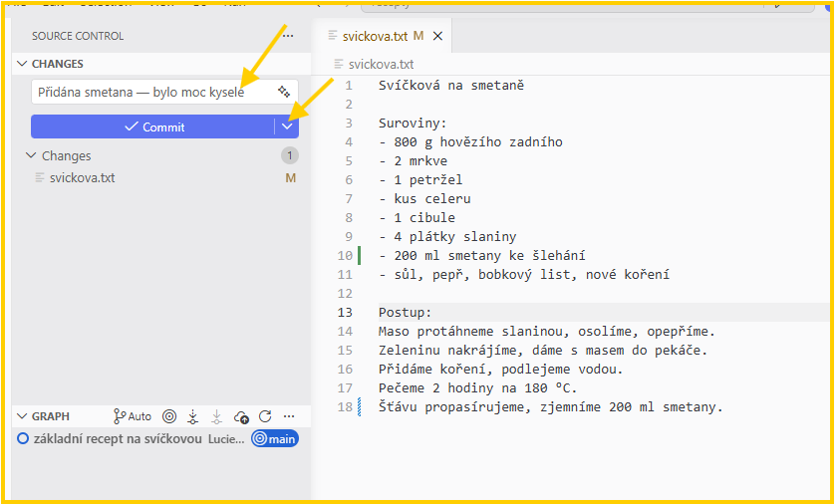The image size is (835, 504).
Task: Generate commit message with sparkle icon
Action: (284, 92)
